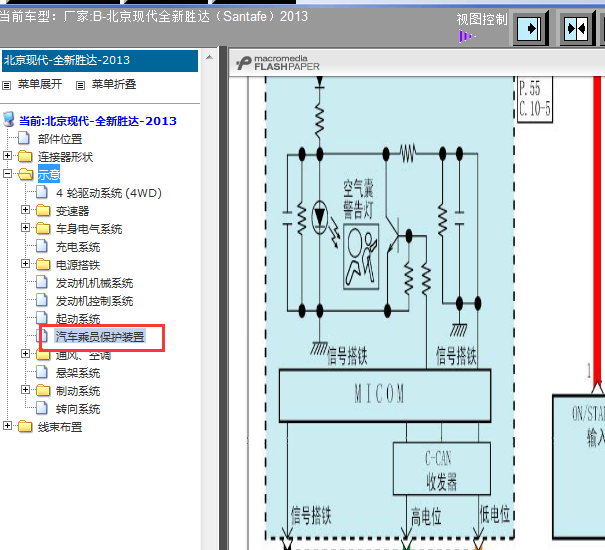Click the page icon of 转向系统
Viewport: 605px width, 550px height.
click(x=42, y=408)
